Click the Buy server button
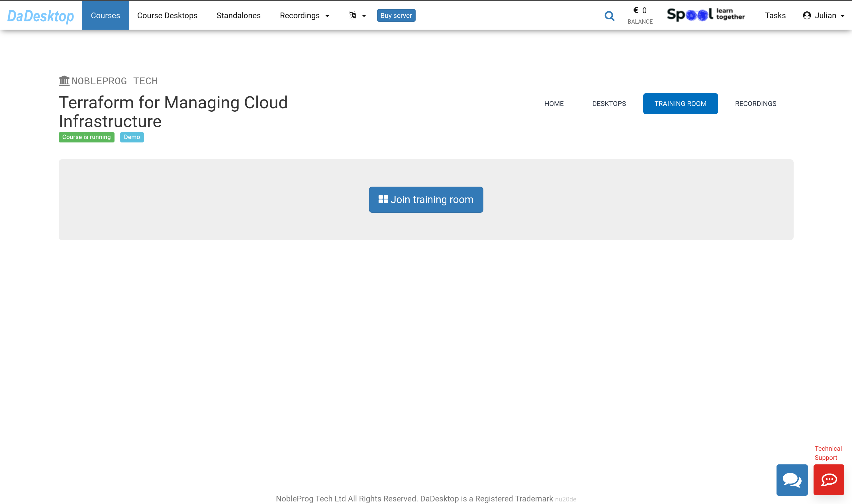The image size is (852, 504). pyautogui.click(x=396, y=16)
